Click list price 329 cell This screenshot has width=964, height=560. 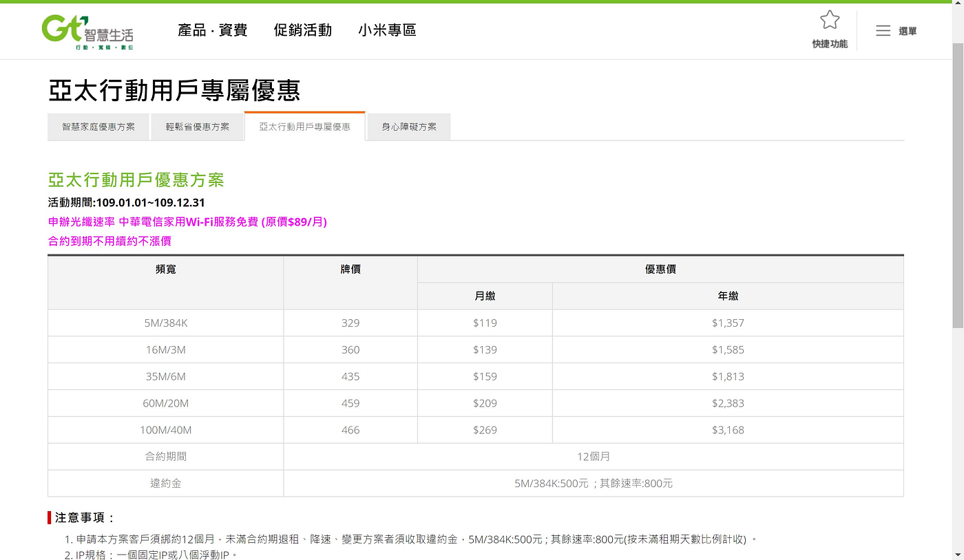pos(350,323)
